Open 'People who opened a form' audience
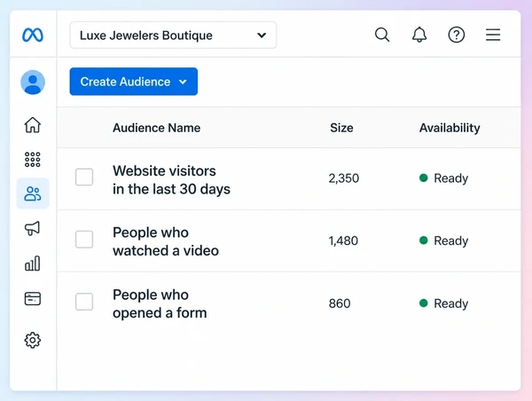 (160, 304)
